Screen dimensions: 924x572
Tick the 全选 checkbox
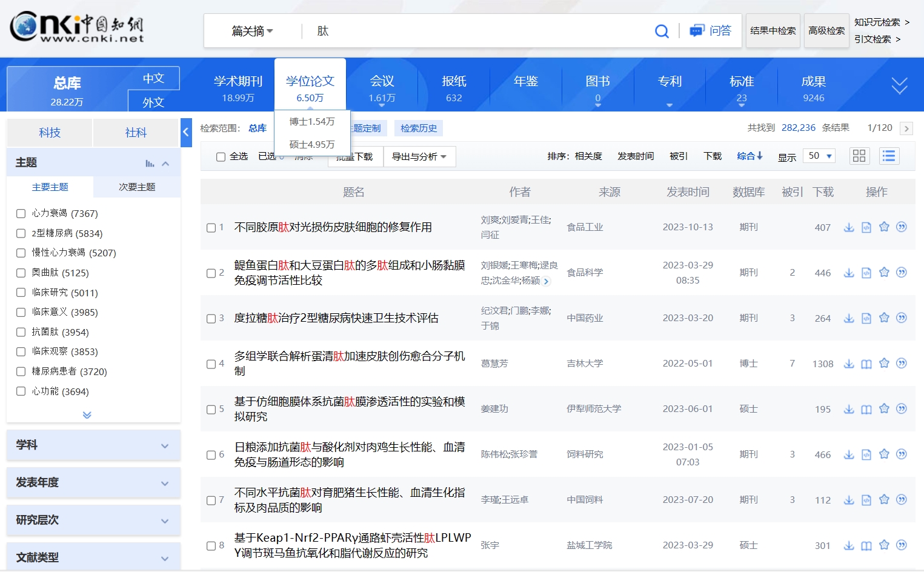(221, 157)
